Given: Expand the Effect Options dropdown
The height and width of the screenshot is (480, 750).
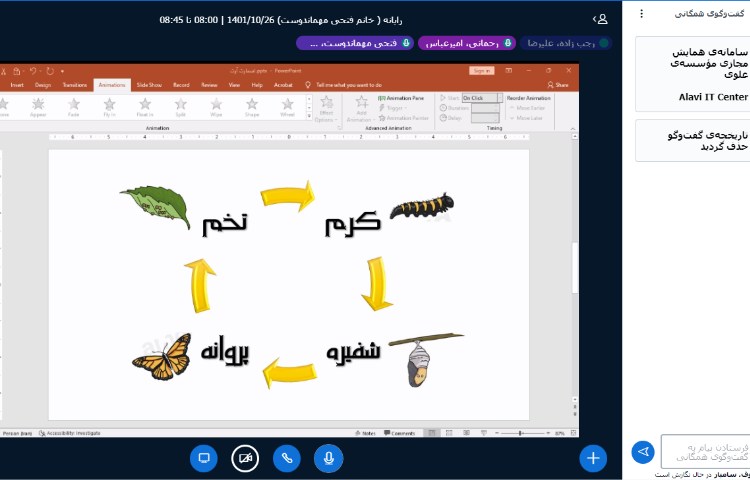Looking at the screenshot, I should [x=326, y=108].
